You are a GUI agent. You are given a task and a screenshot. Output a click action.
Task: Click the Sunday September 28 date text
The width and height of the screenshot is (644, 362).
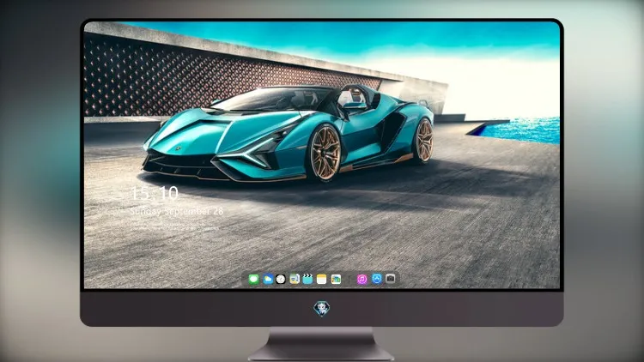pos(177,212)
